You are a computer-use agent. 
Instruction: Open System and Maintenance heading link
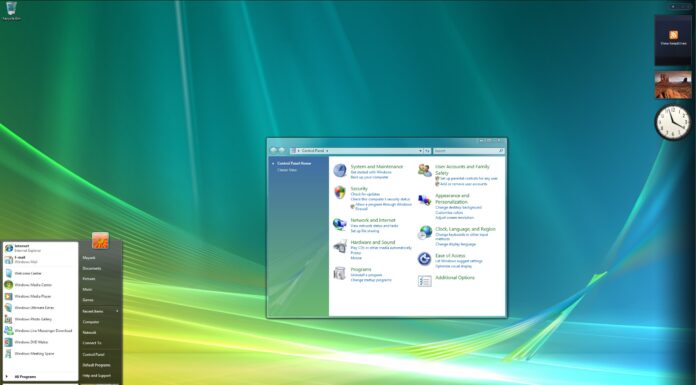point(377,167)
